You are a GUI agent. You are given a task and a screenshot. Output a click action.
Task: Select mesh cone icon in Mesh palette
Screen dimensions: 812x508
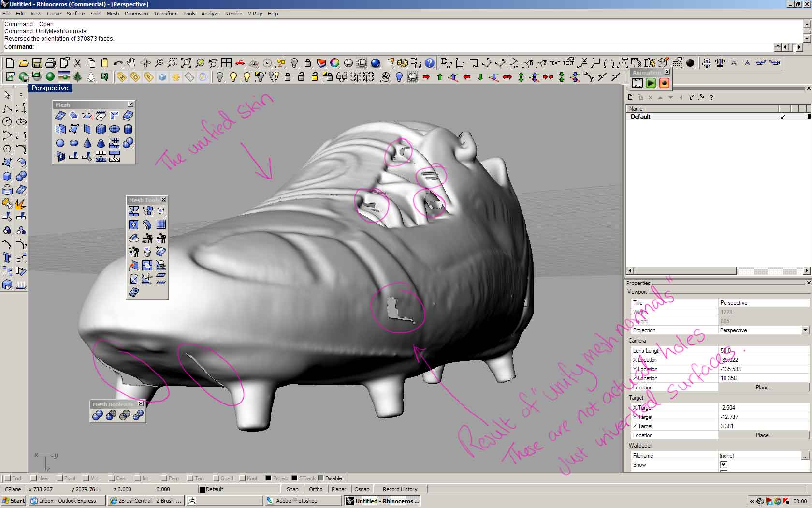click(87, 143)
